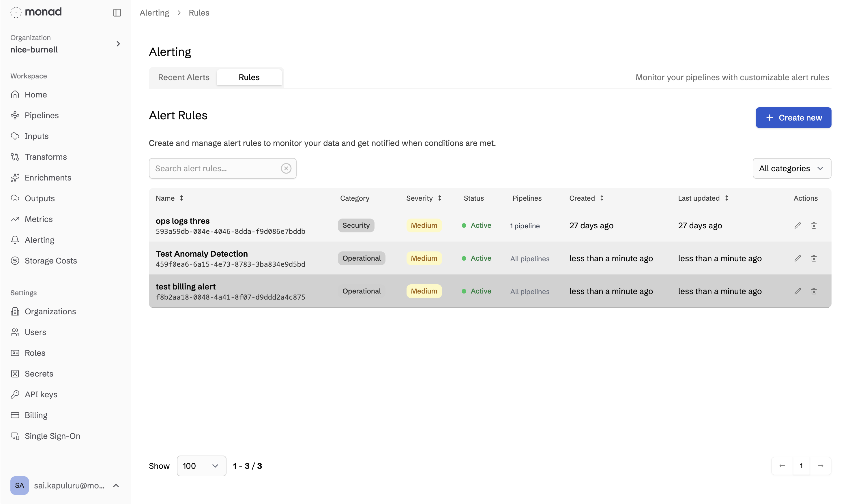Click the monad logo
Screen dimensions: 850x504
pyautogui.click(x=36, y=12)
